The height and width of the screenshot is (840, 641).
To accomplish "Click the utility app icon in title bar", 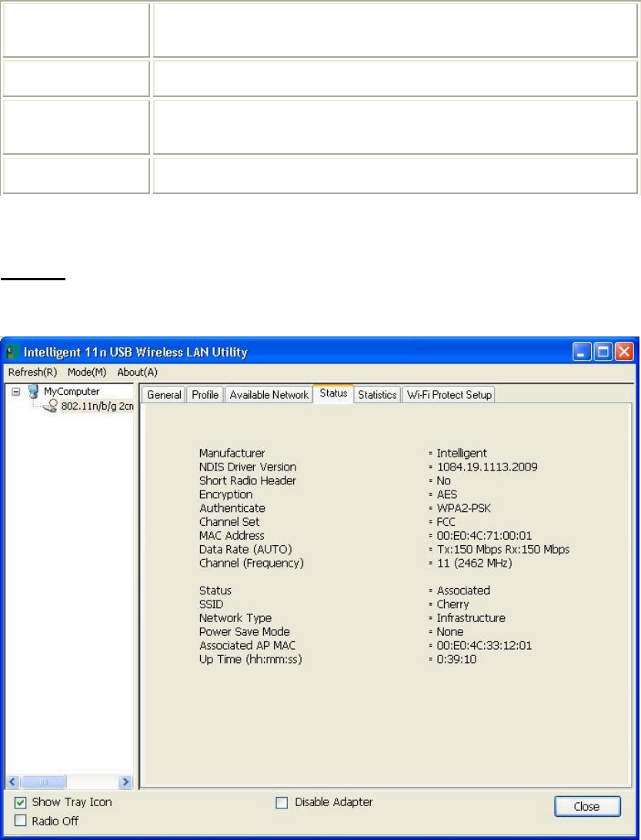I will [12, 352].
